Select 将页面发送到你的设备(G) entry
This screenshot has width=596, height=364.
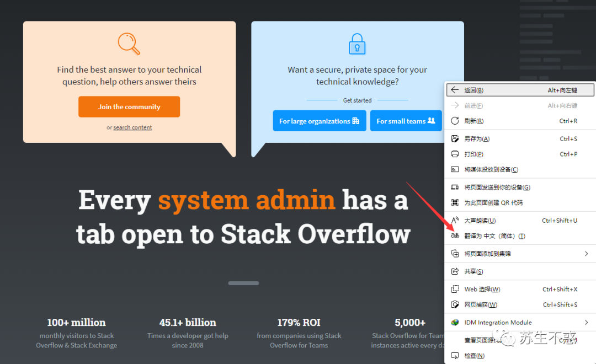pyautogui.click(x=520, y=187)
